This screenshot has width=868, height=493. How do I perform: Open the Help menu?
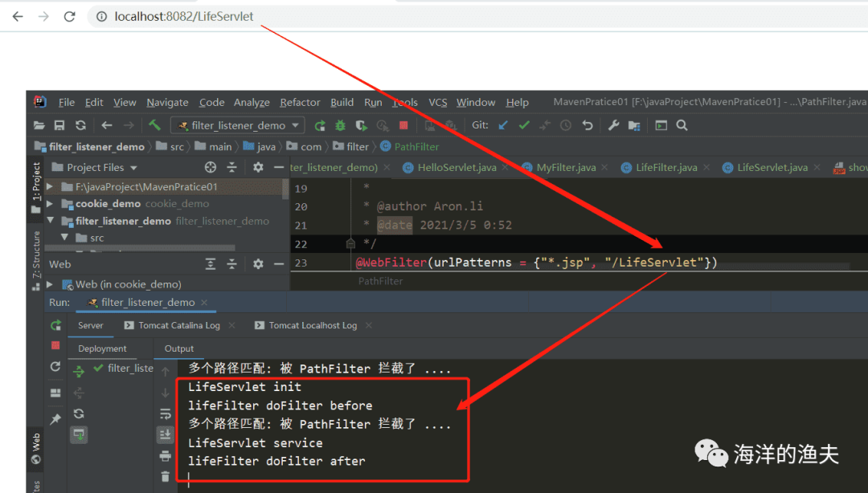(x=517, y=102)
